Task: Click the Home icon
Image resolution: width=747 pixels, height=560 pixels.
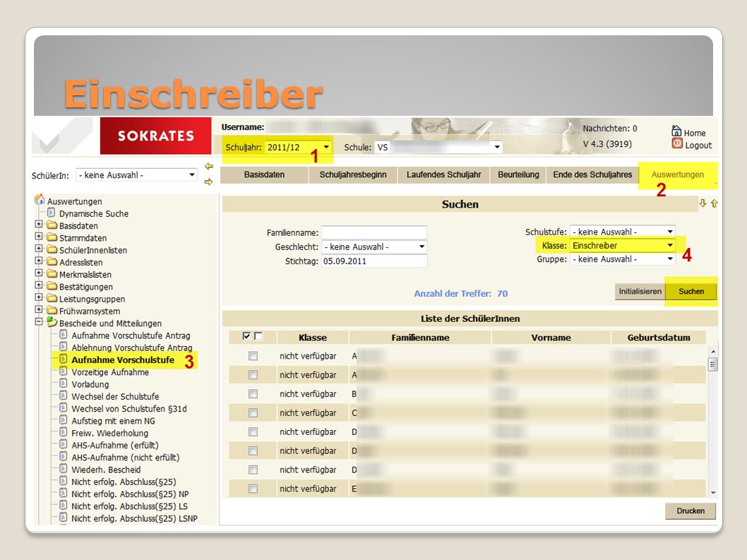Action: (676, 131)
